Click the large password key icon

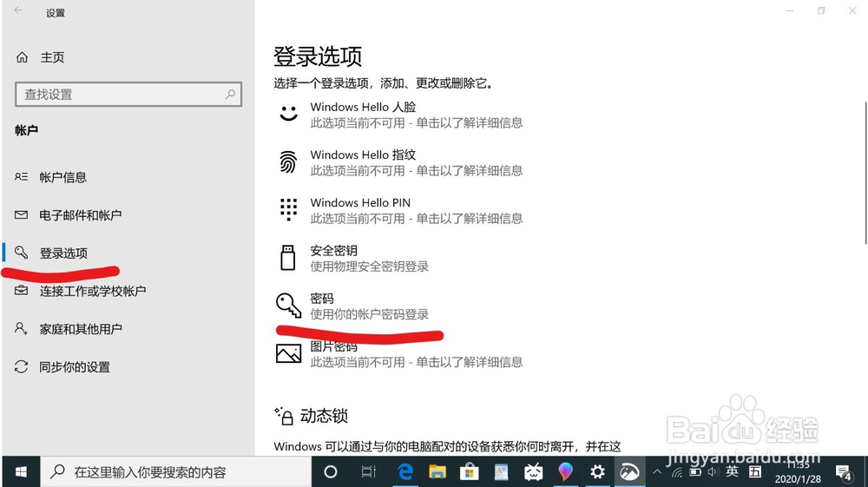pos(288,306)
